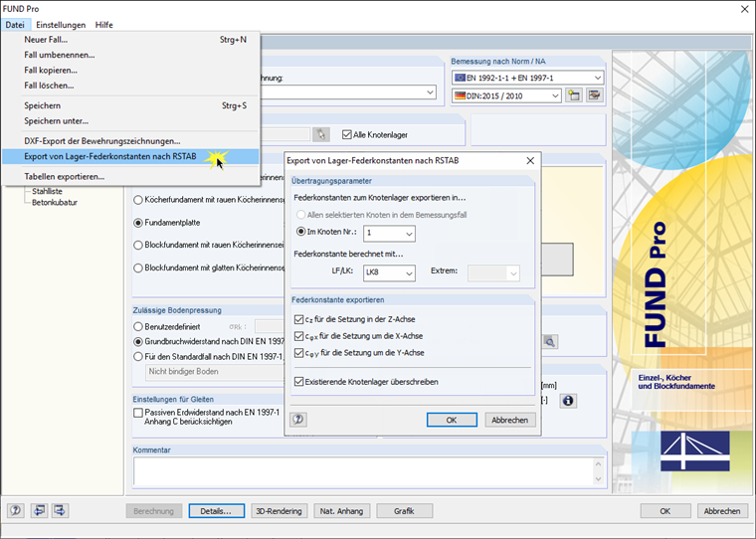The width and height of the screenshot is (756, 539).
Task: Select Köcherfundament mit rauen Köcherinnenseiten
Action: 138,200
